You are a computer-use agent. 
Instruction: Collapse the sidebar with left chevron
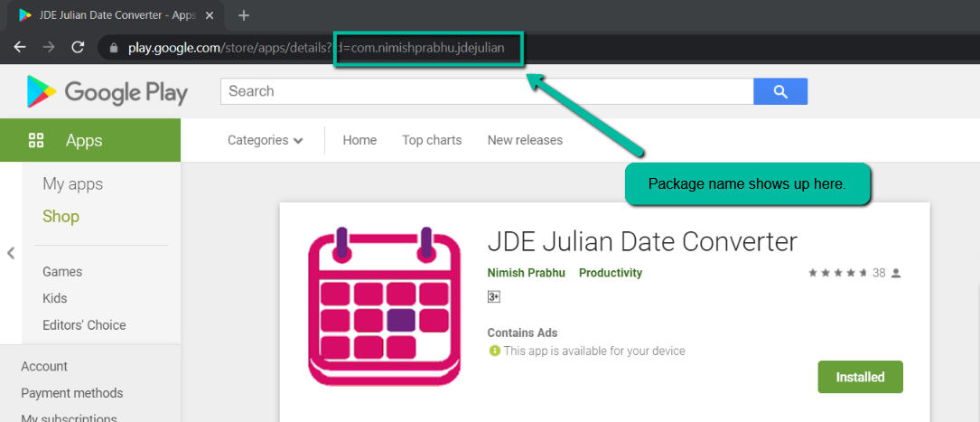tap(10, 253)
